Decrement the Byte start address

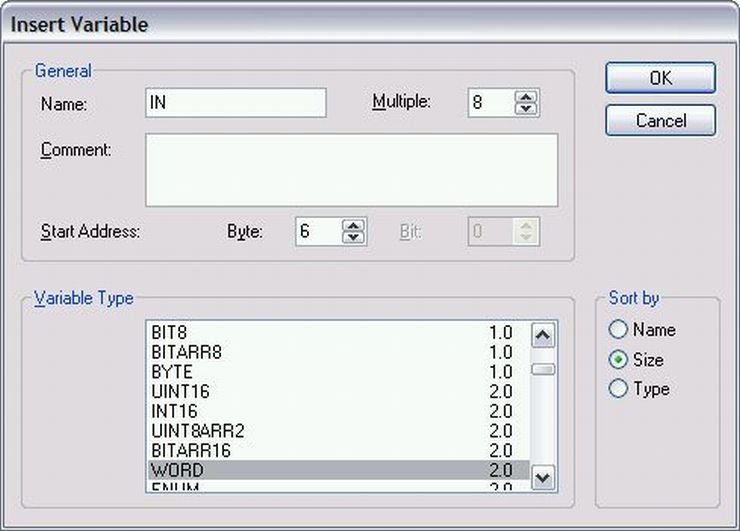(x=353, y=237)
